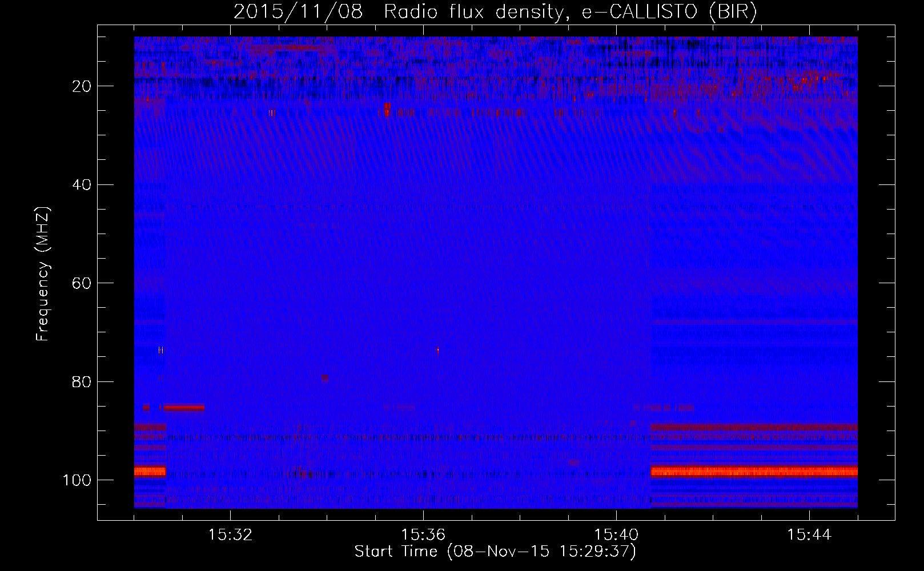Click the frequency tick label 40
Viewport: 924px width, 571px height.
click(82, 185)
